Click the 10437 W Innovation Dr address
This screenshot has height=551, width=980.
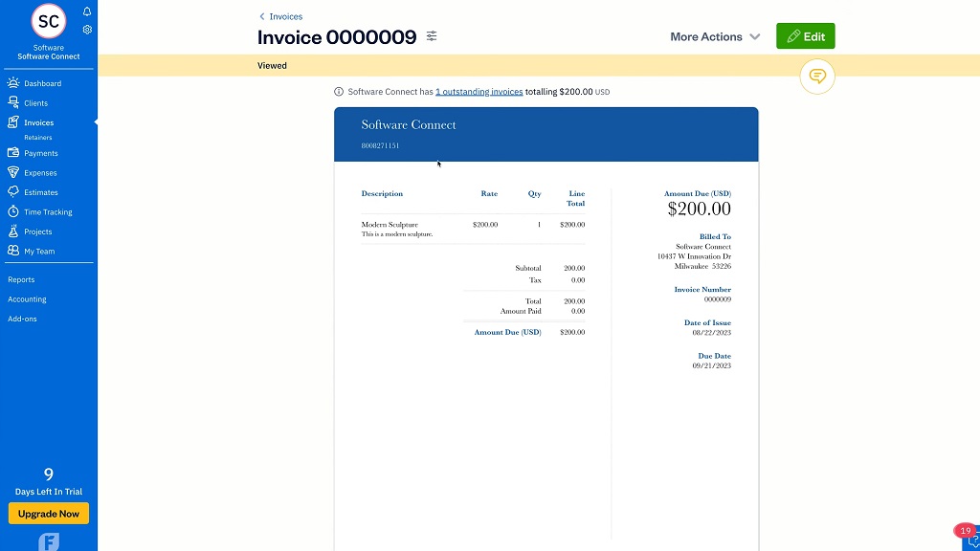pos(694,256)
